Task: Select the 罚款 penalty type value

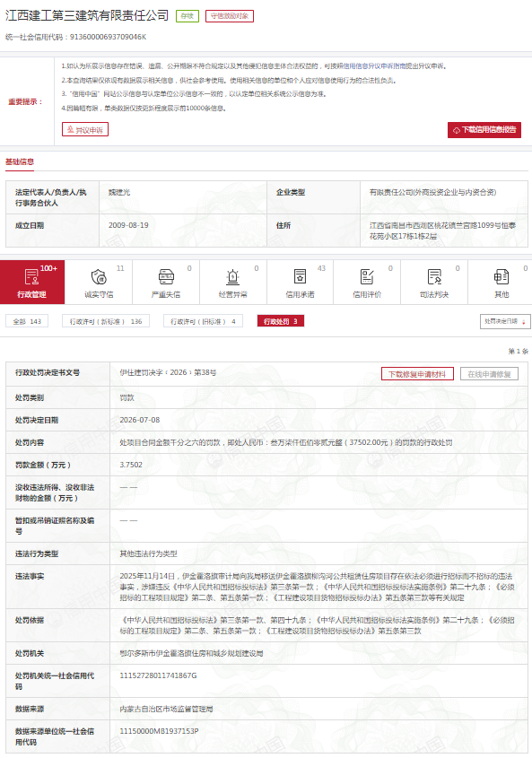Action: click(x=126, y=397)
